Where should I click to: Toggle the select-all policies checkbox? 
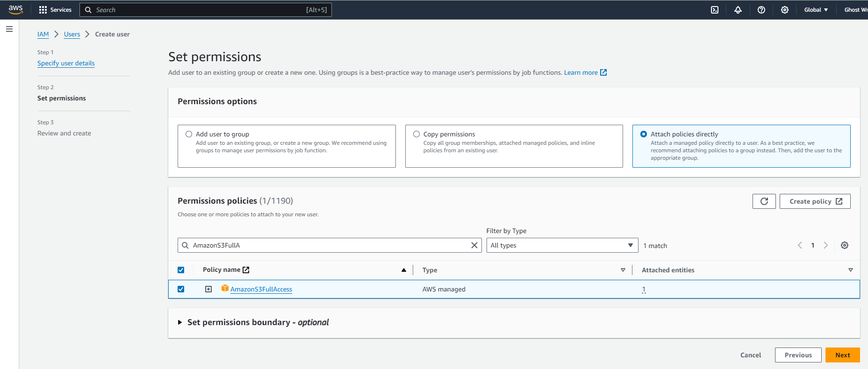pyautogui.click(x=181, y=270)
